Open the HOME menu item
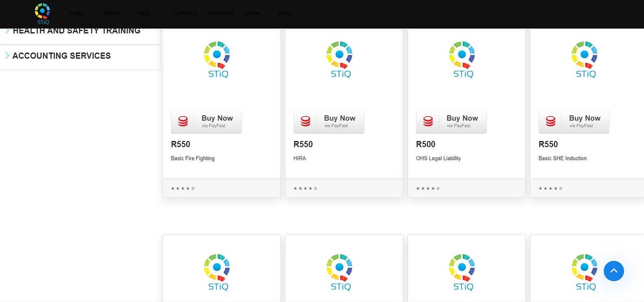This screenshot has width=644, height=302. point(76,13)
